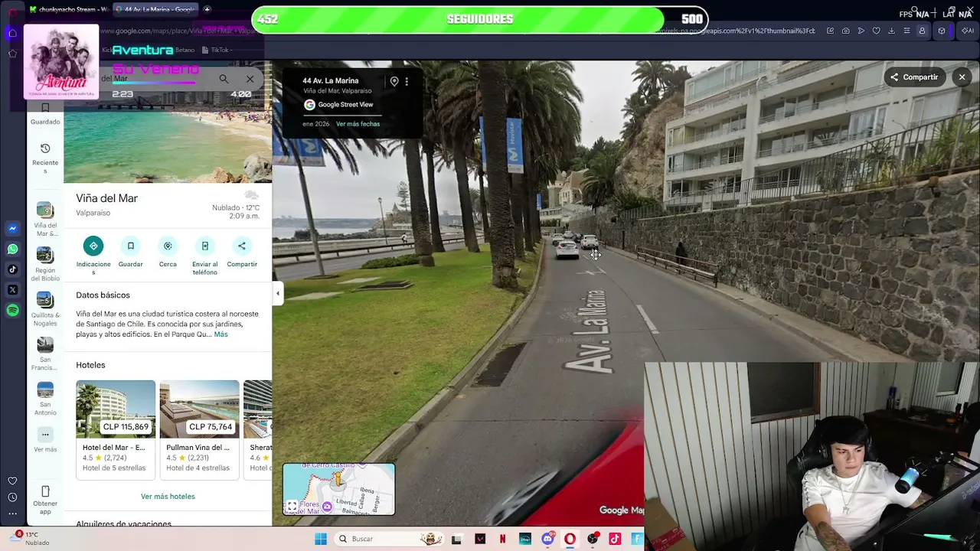Click the Cerca nearby icon
Viewport: 980px width, 551px height.
pos(168,246)
